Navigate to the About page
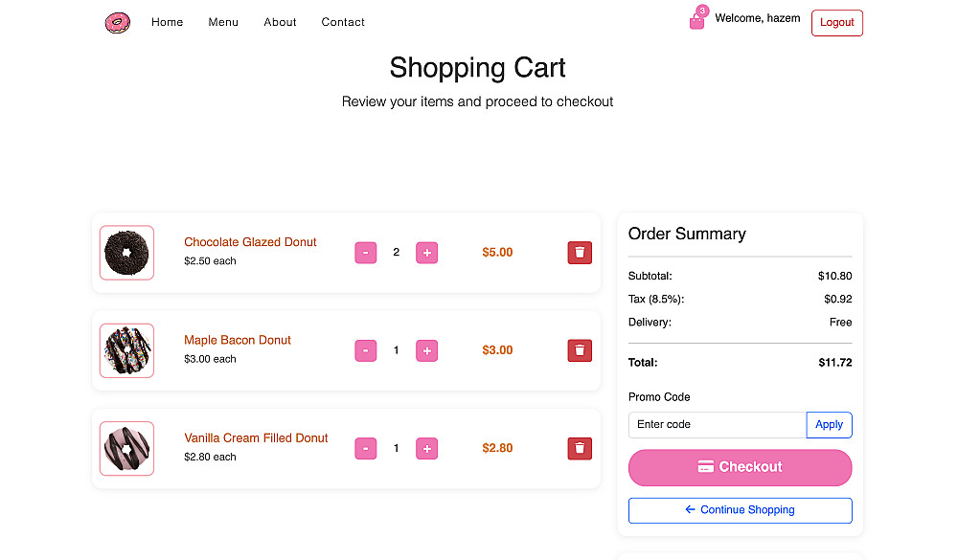This screenshot has width=958, height=560. (x=280, y=22)
